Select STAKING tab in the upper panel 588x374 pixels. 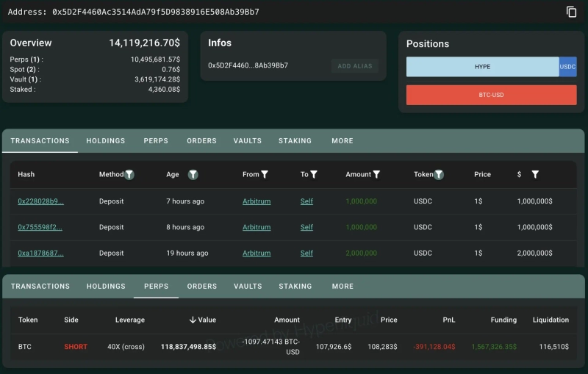(295, 141)
